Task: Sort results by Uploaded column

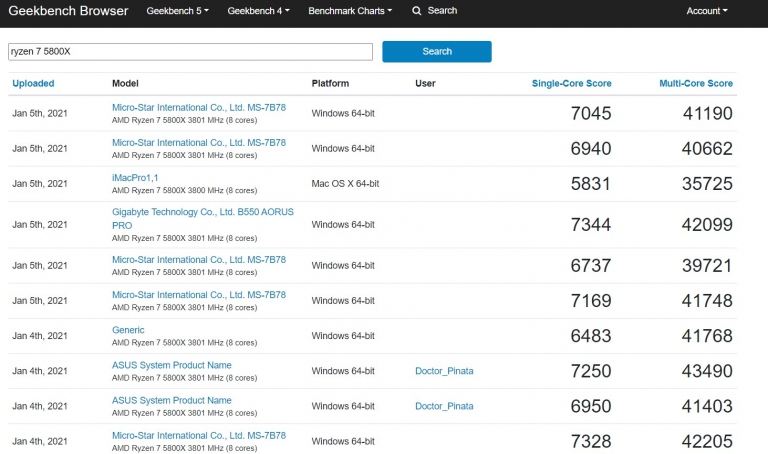Action: coord(33,83)
